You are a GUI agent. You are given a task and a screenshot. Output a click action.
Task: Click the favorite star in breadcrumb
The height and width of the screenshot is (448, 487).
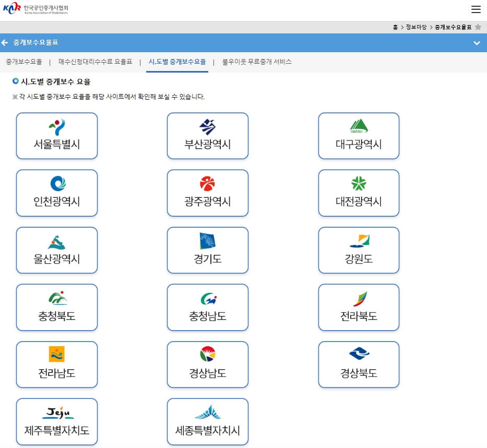coord(478,27)
